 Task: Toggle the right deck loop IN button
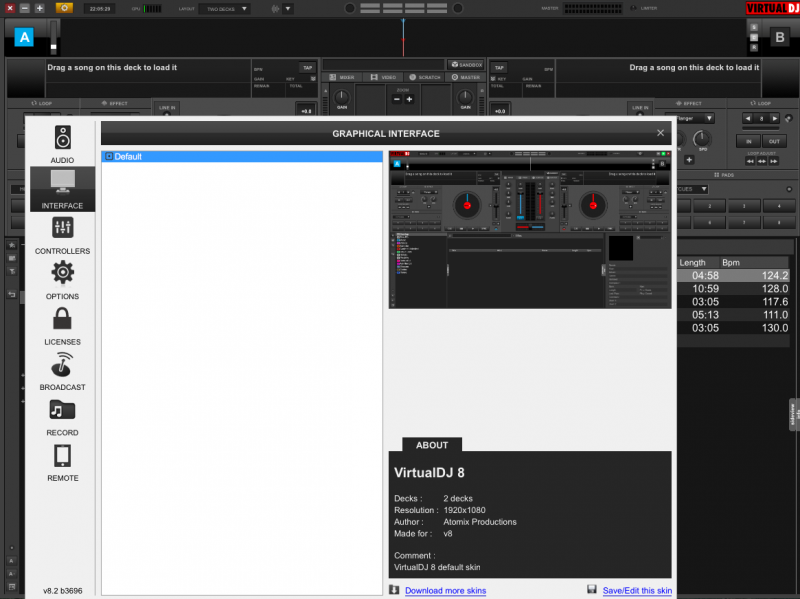748,141
